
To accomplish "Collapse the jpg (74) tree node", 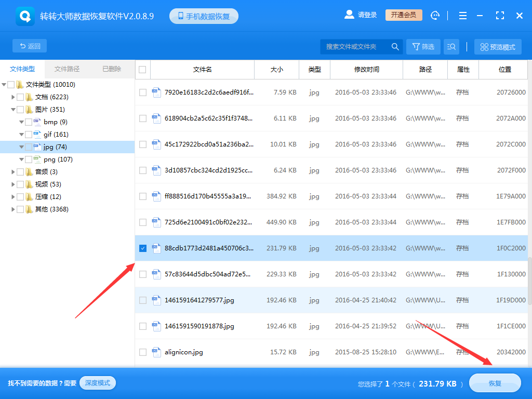I will point(21,147).
